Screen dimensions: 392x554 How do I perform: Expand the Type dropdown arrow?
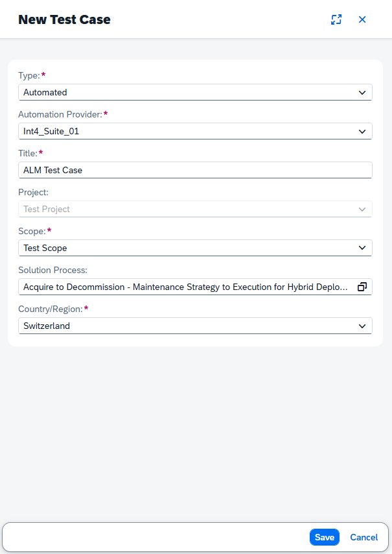point(362,93)
